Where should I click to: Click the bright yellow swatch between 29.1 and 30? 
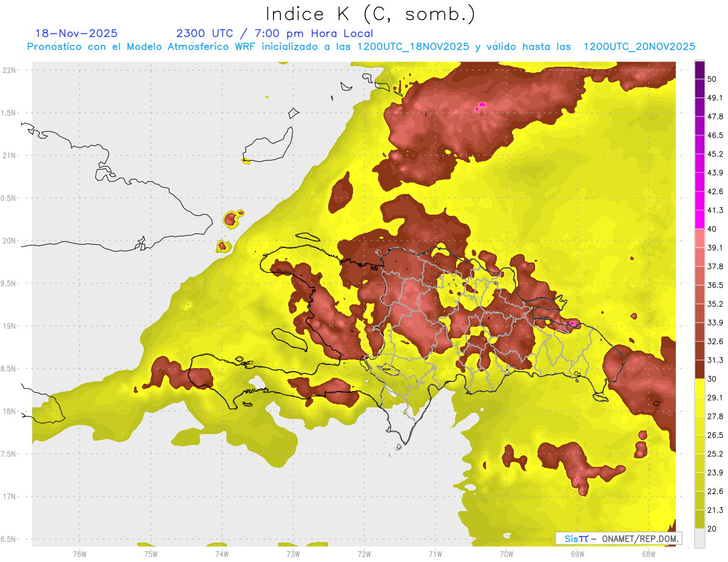pos(699,388)
